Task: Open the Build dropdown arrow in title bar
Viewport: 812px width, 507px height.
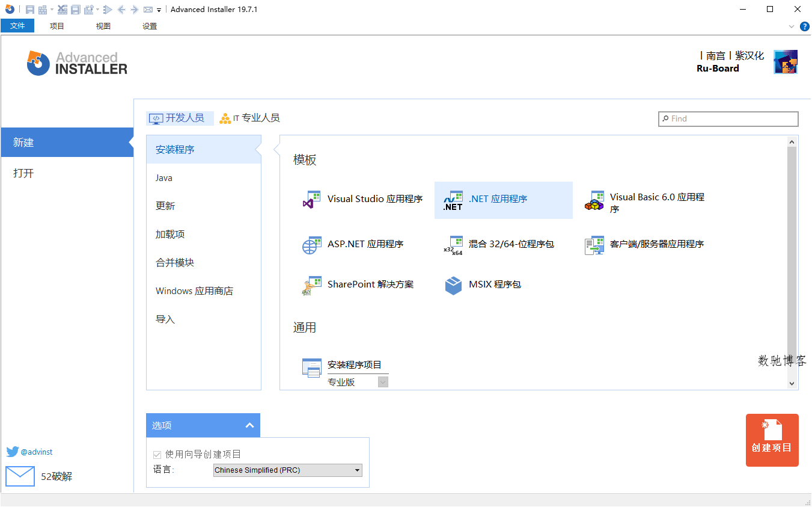Action: [52, 10]
